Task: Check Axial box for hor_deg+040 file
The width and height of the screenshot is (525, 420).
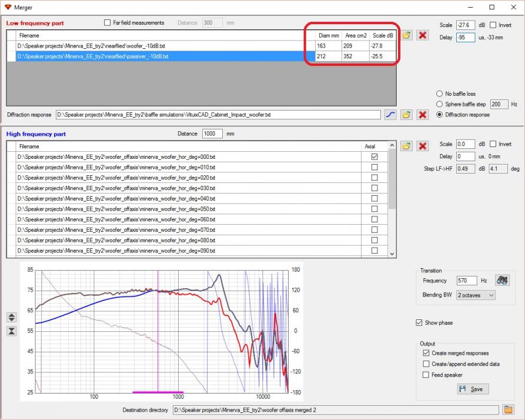Action: (x=374, y=199)
